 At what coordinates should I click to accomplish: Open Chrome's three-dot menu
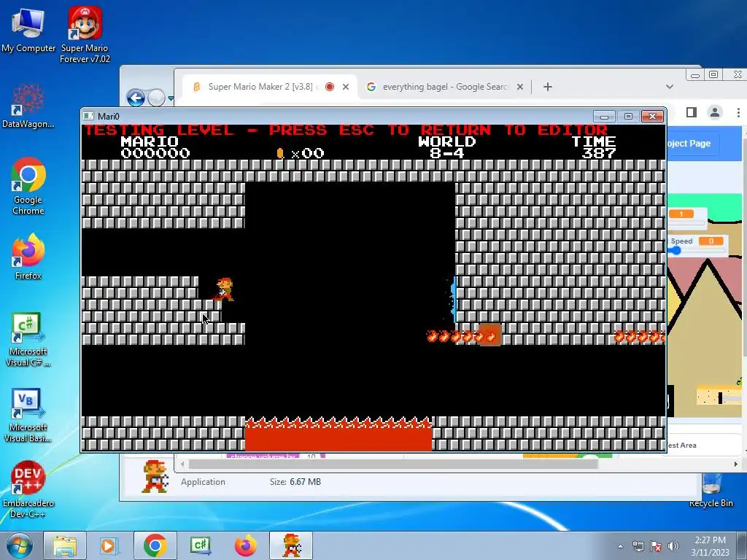[738, 112]
